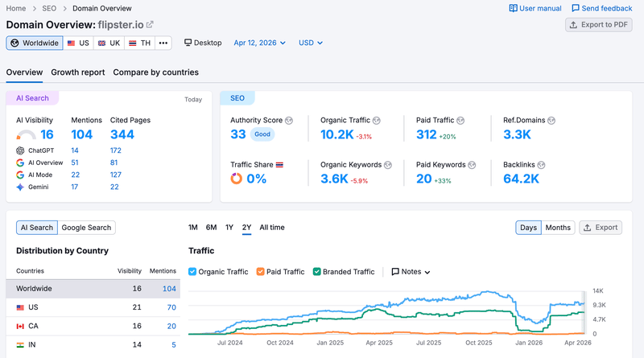This screenshot has height=358, width=644.
Task: Select 6M time range
Action: tap(211, 228)
